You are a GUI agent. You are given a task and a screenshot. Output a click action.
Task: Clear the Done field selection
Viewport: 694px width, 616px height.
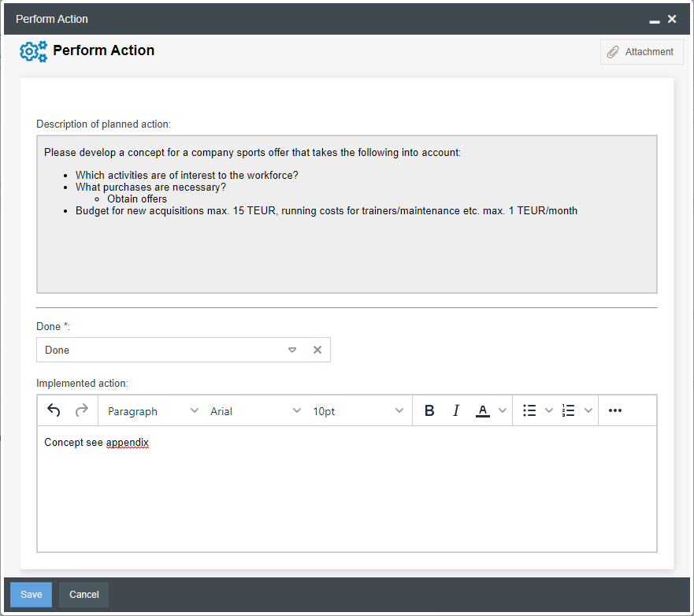point(317,350)
